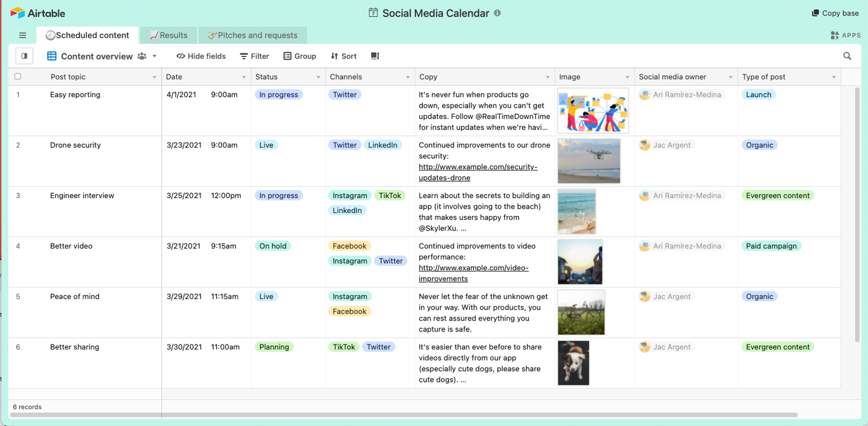The width and height of the screenshot is (868, 426).
Task: Open the Sort menu
Action: click(343, 56)
